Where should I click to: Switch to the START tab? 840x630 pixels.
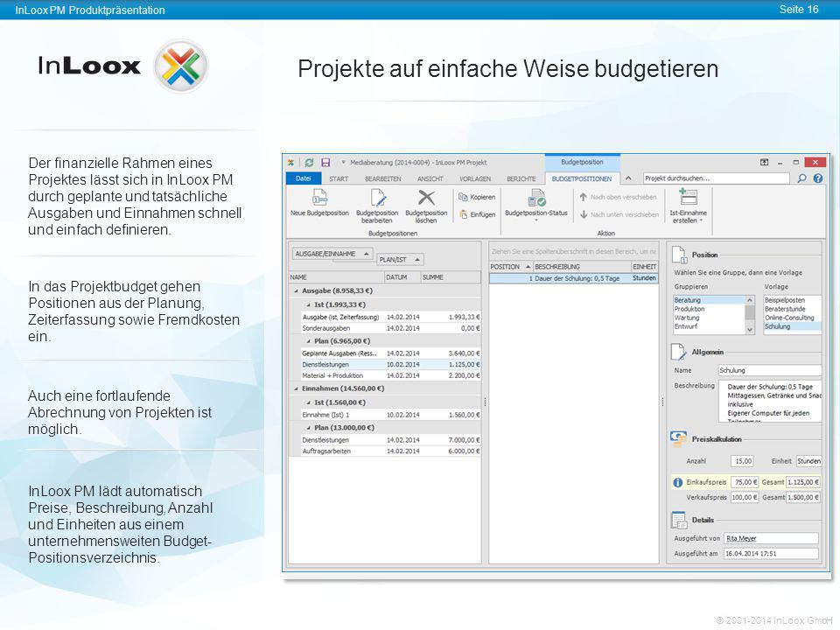(339, 178)
